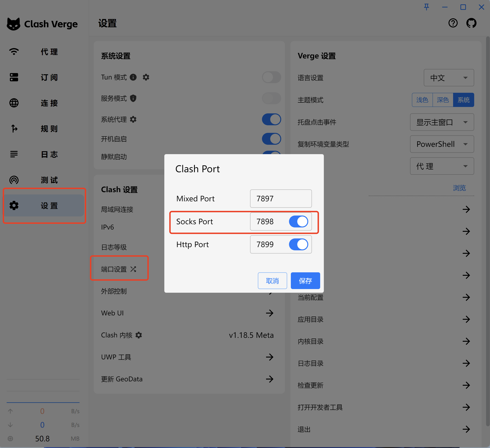Viewport: 490px width, 448px height.
Task: Click the service mode shield icon
Action: point(133,98)
